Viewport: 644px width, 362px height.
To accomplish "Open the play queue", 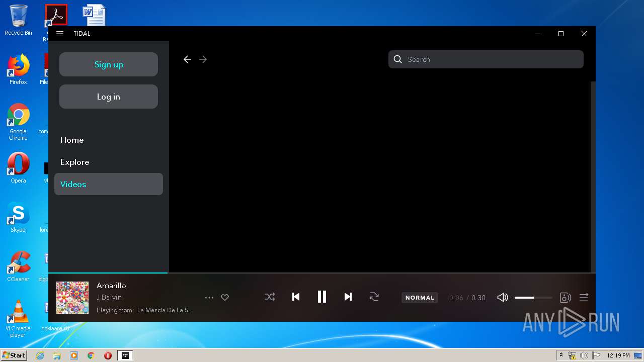I will [x=584, y=298].
